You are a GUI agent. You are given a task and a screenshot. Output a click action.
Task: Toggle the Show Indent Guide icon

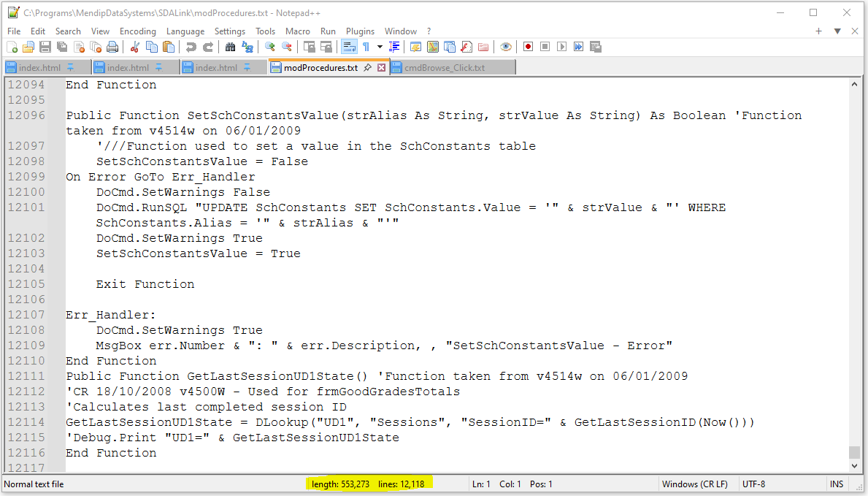pyautogui.click(x=394, y=47)
